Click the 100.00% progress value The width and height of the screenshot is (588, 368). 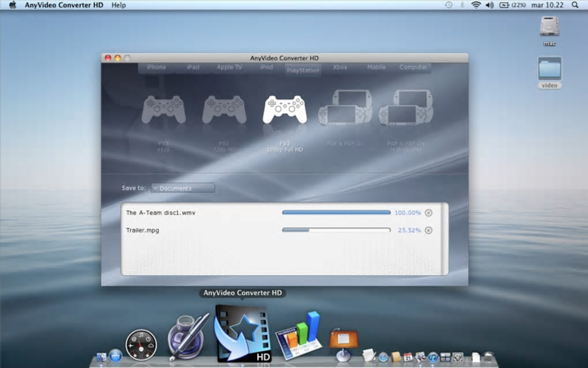408,213
